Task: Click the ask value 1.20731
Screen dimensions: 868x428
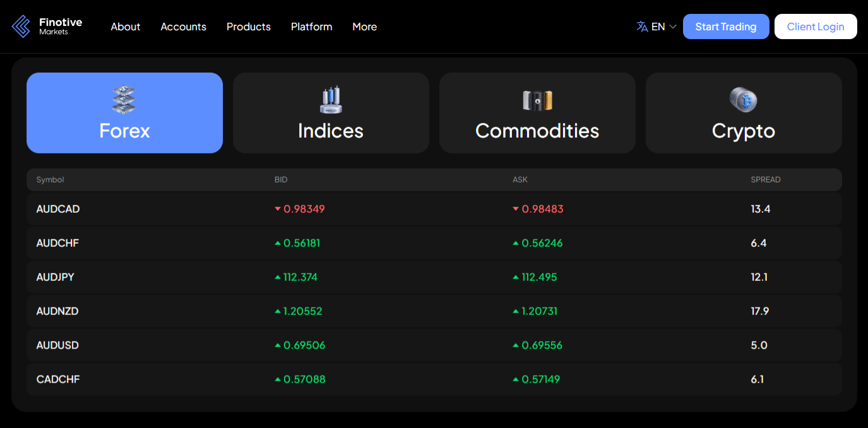Action: coord(540,311)
